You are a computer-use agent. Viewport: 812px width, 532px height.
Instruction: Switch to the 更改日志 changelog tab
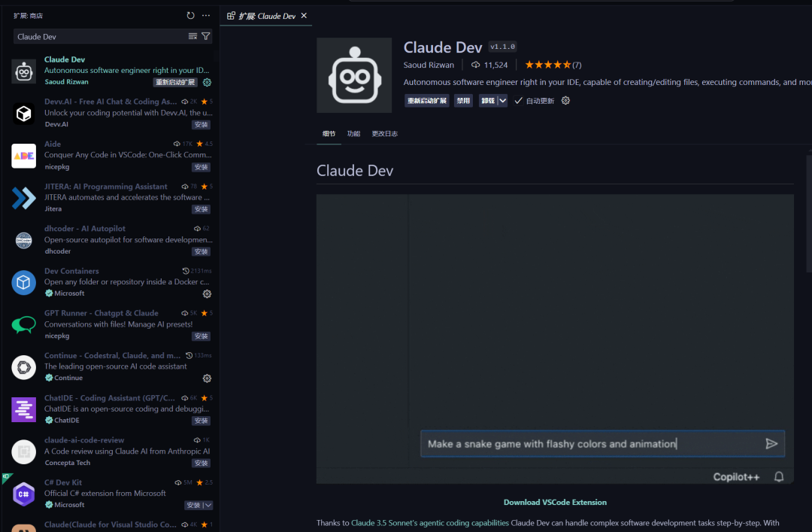(x=385, y=134)
